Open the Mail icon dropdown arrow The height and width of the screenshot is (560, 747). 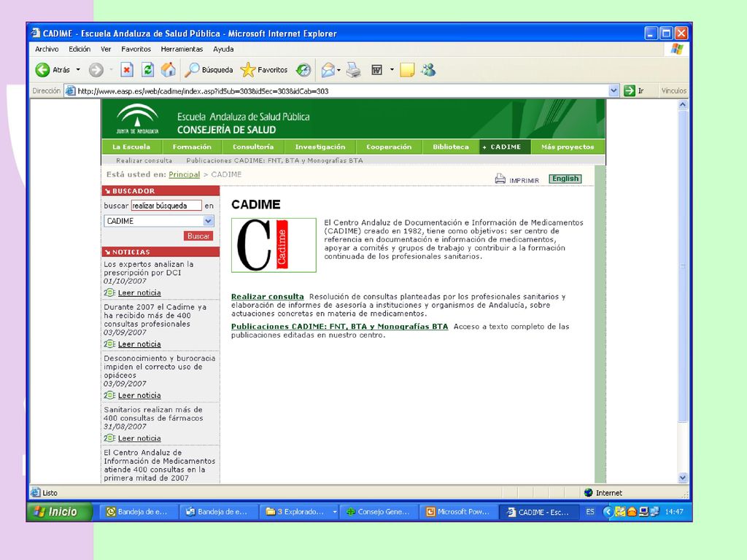(x=338, y=70)
